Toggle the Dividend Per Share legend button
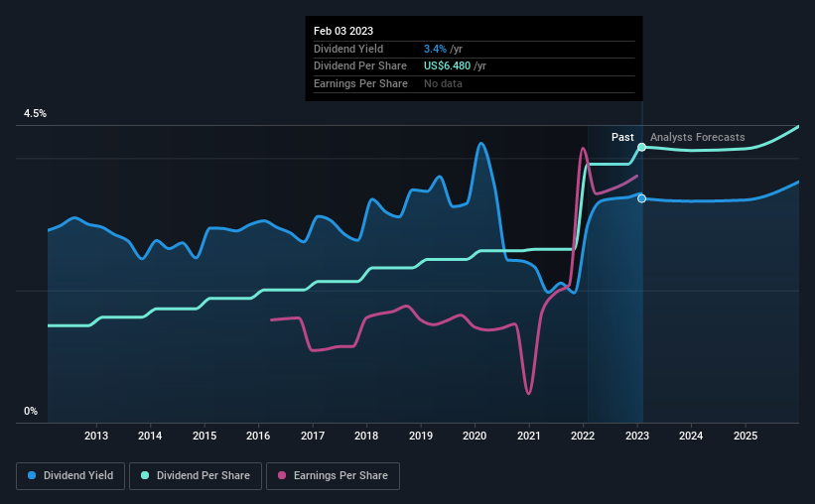 pyautogui.click(x=196, y=476)
